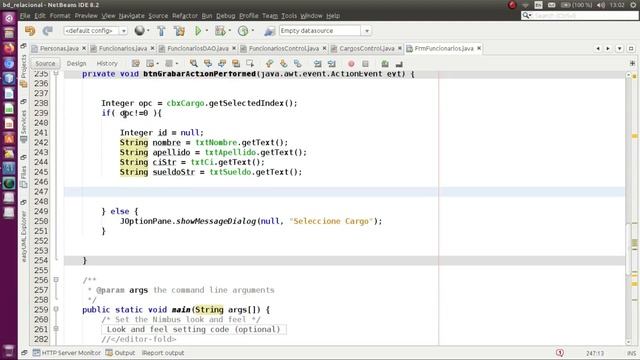This screenshot has width=640, height=360.
Task: Open the File menu
Action: (x=25, y=16)
